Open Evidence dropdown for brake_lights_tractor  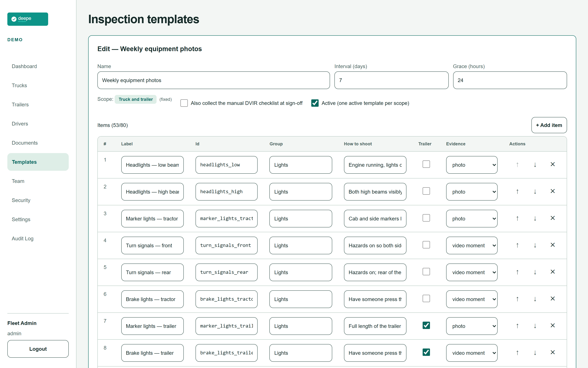472,299
